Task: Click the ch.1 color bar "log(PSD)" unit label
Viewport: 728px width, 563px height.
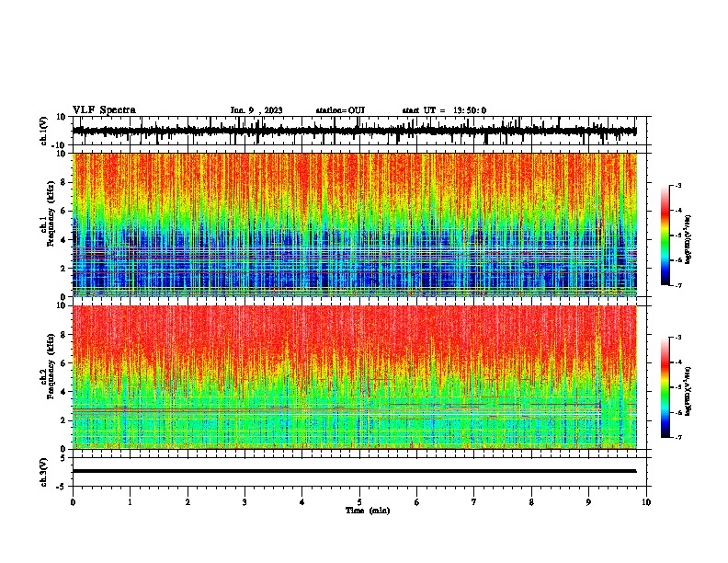Action: 688,240
